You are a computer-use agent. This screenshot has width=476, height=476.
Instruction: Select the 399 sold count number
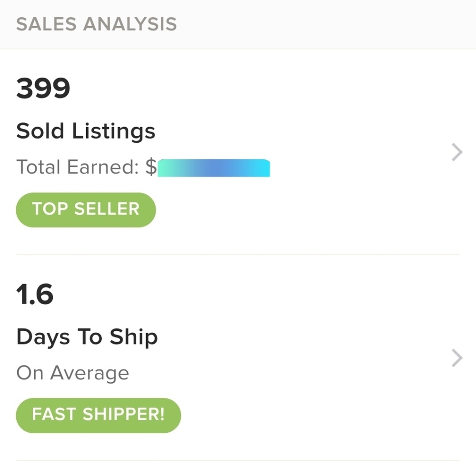(x=43, y=89)
